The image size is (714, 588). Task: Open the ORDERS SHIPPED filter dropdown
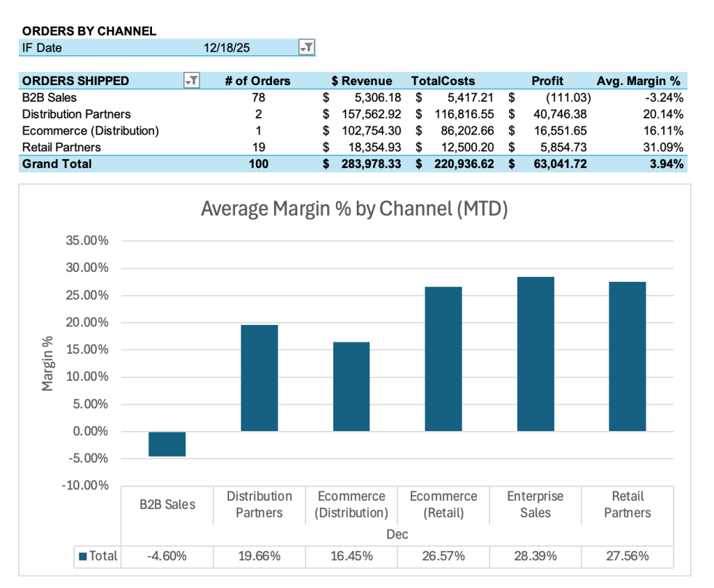tap(191, 81)
